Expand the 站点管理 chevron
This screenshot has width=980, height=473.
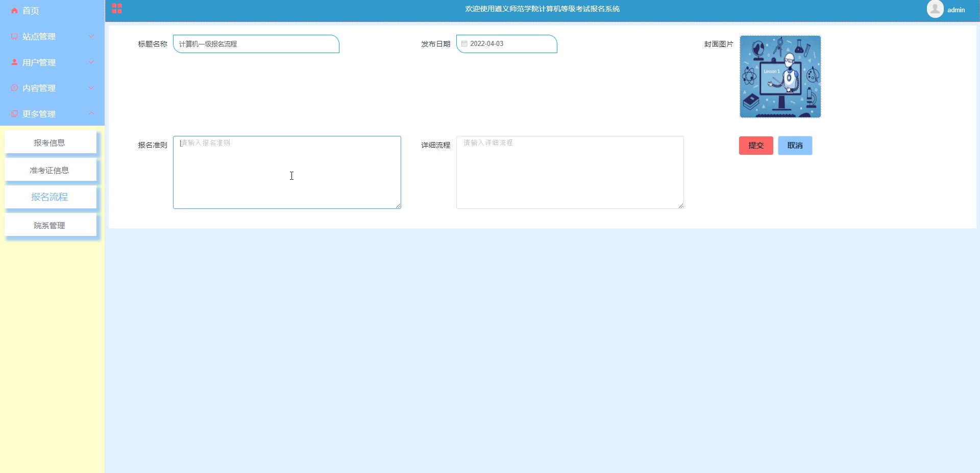(91, 36)
